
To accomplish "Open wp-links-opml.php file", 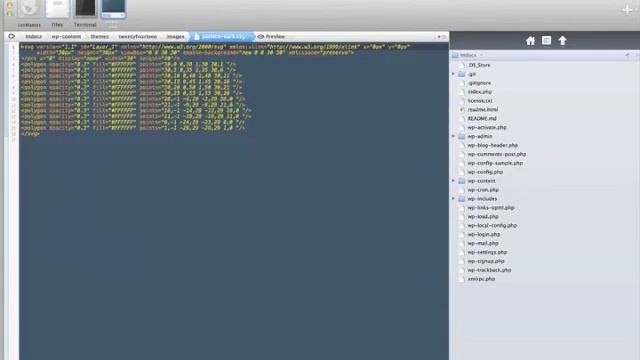I will tap(491, 208).
